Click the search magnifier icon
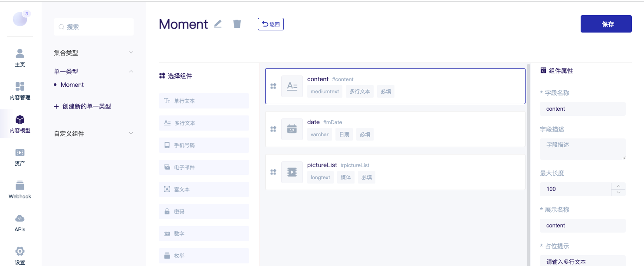The height and width of the screenshot is (266, 644). [x=61, y=27]
